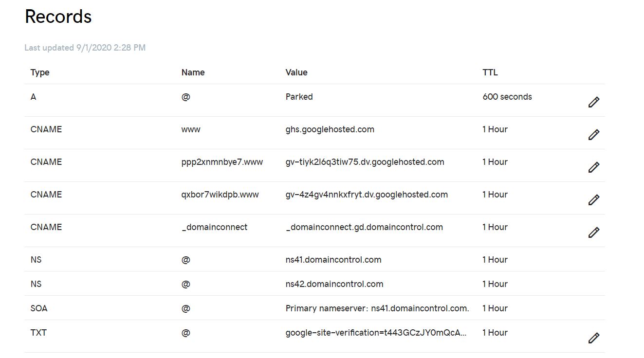Edit the ppp2xnmnbye7.www CNAME record
This screenshot has height=358, width=644.
point(593,167)
